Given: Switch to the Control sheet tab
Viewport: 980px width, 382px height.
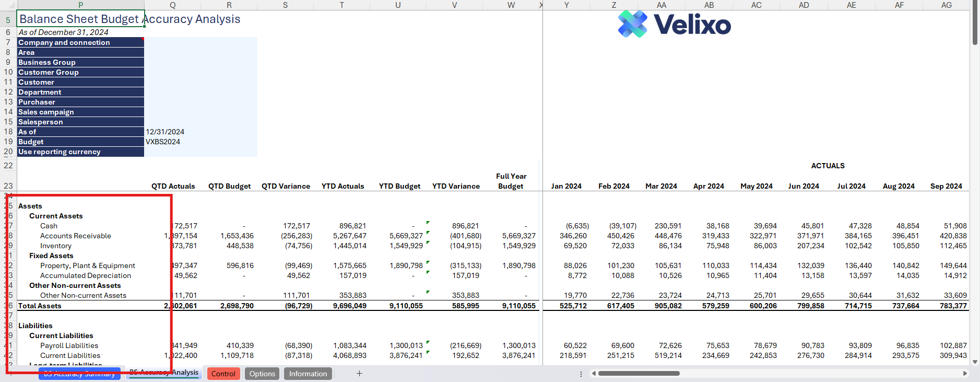Looking at the screenshot, I should [x=223, y=374].
